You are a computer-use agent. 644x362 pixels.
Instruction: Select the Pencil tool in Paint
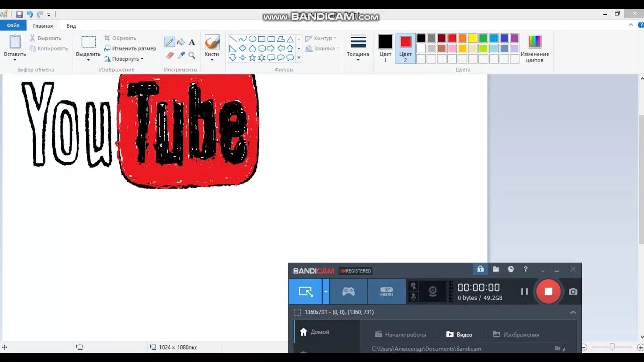[170, 42]
